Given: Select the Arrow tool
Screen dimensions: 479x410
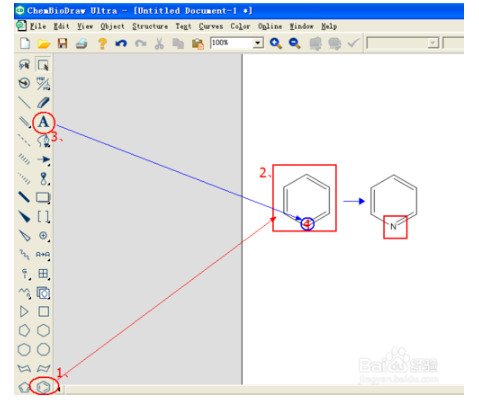Looking at the screenshot, I should (43, 159).
